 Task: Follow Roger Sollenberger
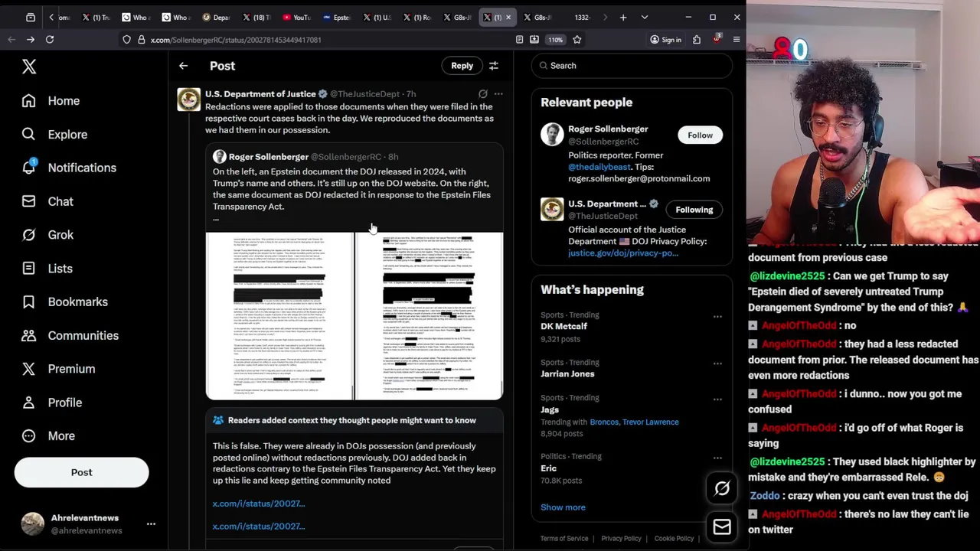[700, 135]
